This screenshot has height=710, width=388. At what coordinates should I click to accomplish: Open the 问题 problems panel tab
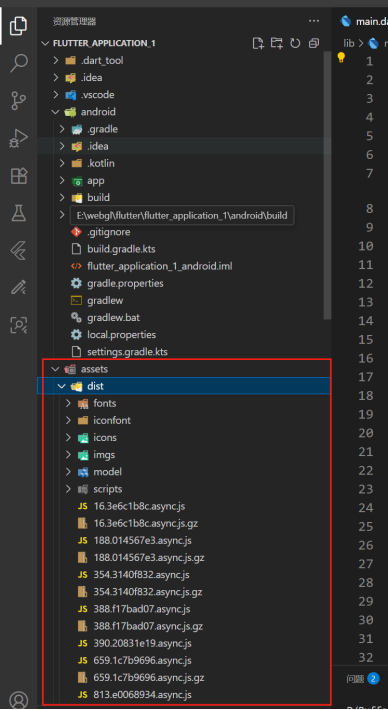coord(355,679)
